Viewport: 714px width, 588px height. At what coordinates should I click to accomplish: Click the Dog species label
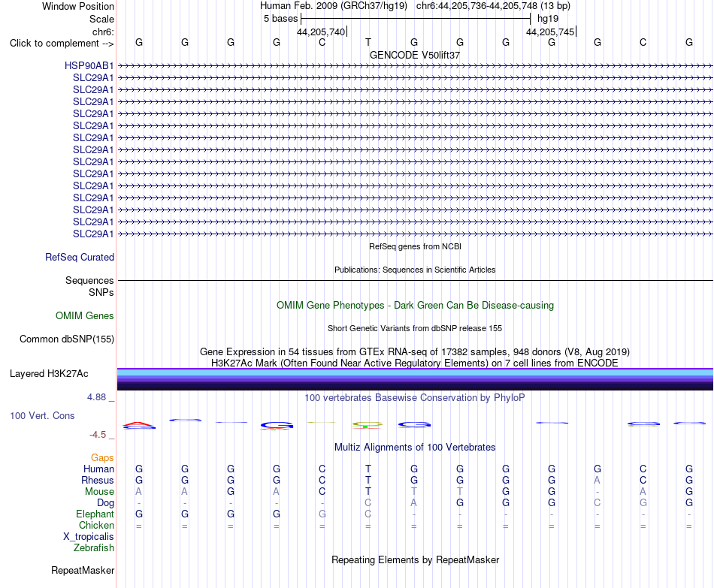point(105,503)
